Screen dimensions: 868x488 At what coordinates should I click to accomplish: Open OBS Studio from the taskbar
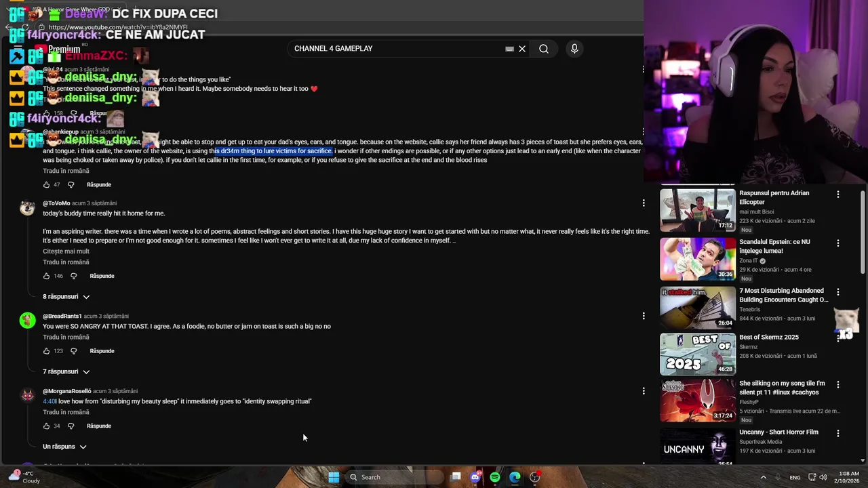534,477
